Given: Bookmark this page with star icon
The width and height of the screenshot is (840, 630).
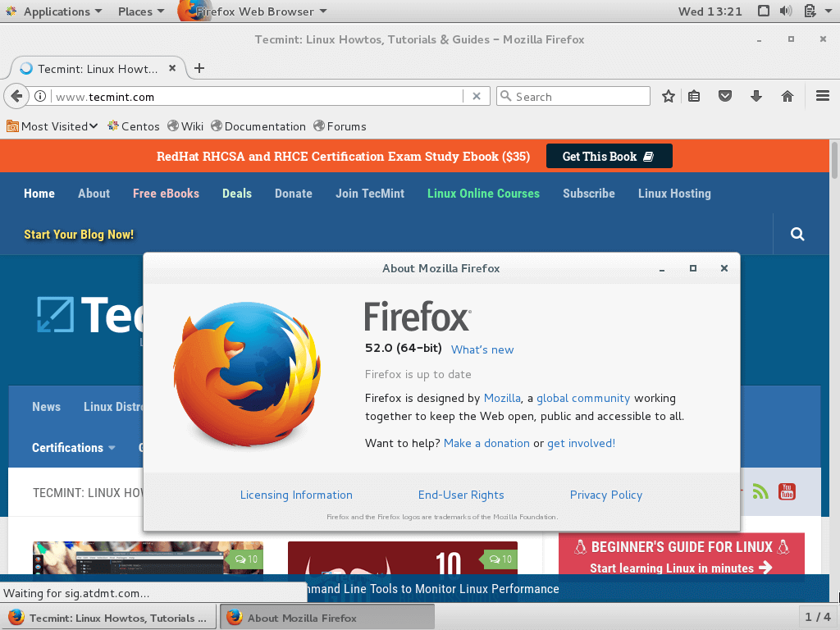Looking at the screenshot, I should [668, 97].
